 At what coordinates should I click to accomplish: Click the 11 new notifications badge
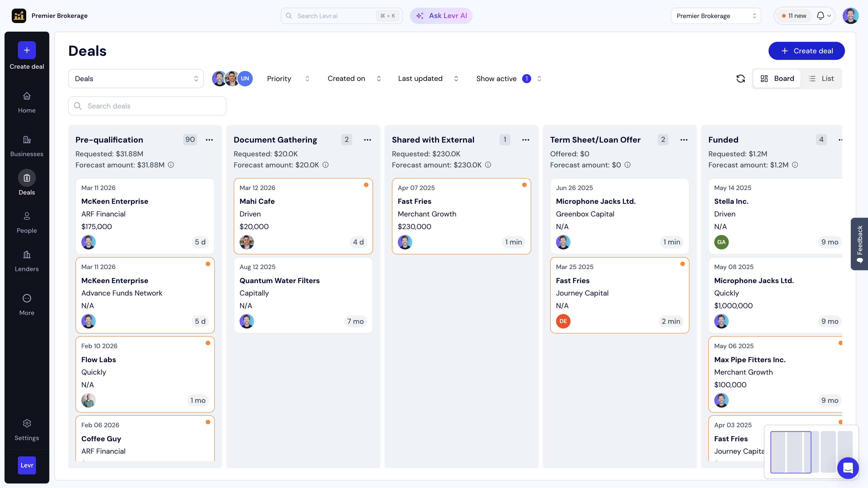pos(794,16)
